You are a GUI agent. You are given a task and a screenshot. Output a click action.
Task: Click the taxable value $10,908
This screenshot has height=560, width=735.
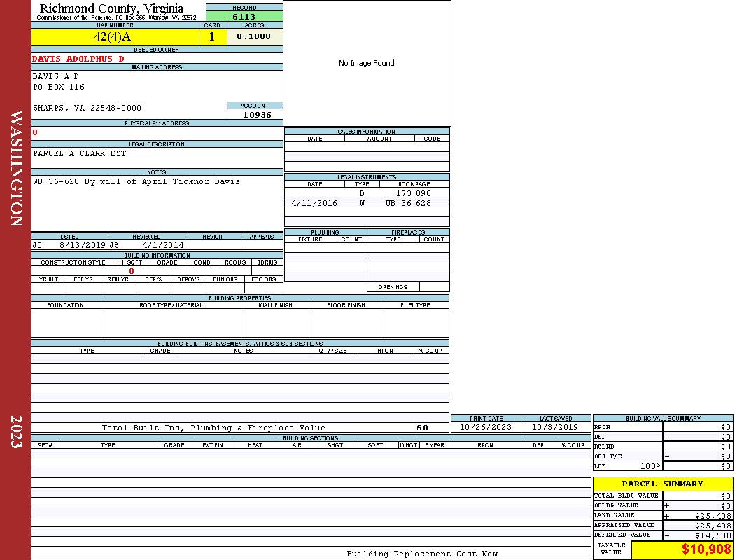[x=706, y=549]
